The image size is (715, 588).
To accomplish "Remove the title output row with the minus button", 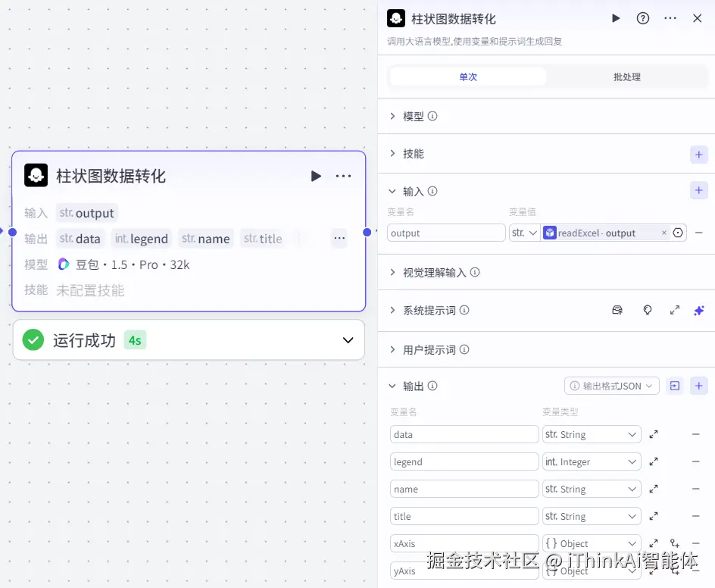I will [695, 515].
